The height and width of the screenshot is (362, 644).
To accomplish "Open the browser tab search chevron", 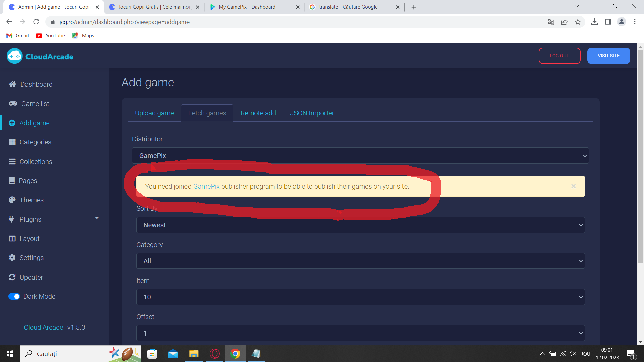I will pyautogui.click(x=577, y=7).
